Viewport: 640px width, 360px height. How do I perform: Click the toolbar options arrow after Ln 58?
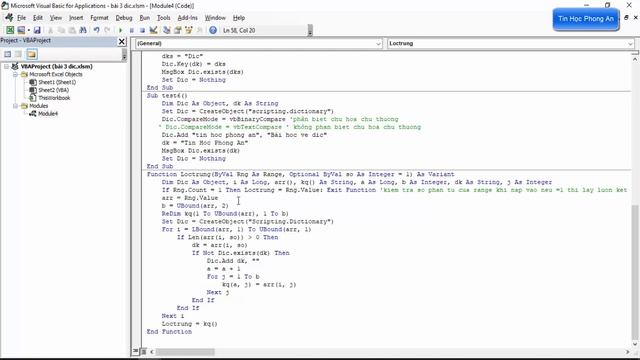(x=310, y=31)
